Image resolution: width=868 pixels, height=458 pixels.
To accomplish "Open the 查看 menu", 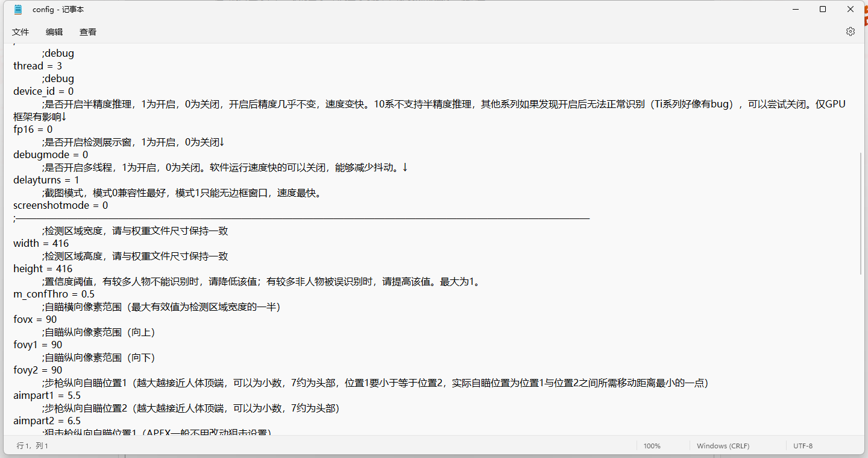I will coord(88,32).
